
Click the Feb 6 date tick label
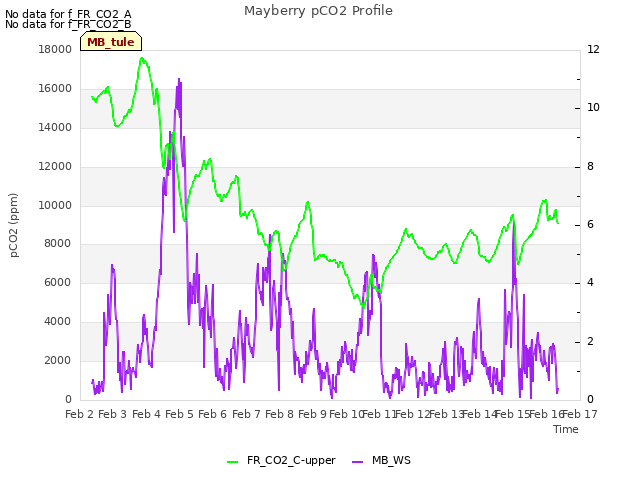pos(212,415)
